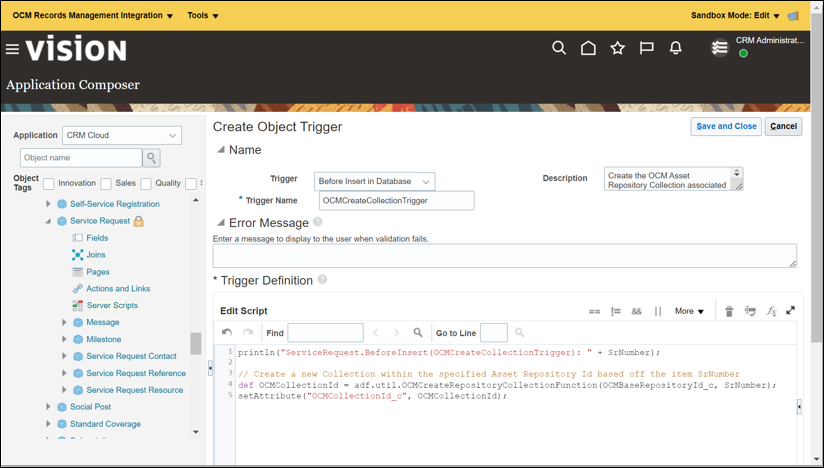Viewport: 824px width, 468px height.
Task: Click the Trigger Name input field
Action: tap(396, 201)
